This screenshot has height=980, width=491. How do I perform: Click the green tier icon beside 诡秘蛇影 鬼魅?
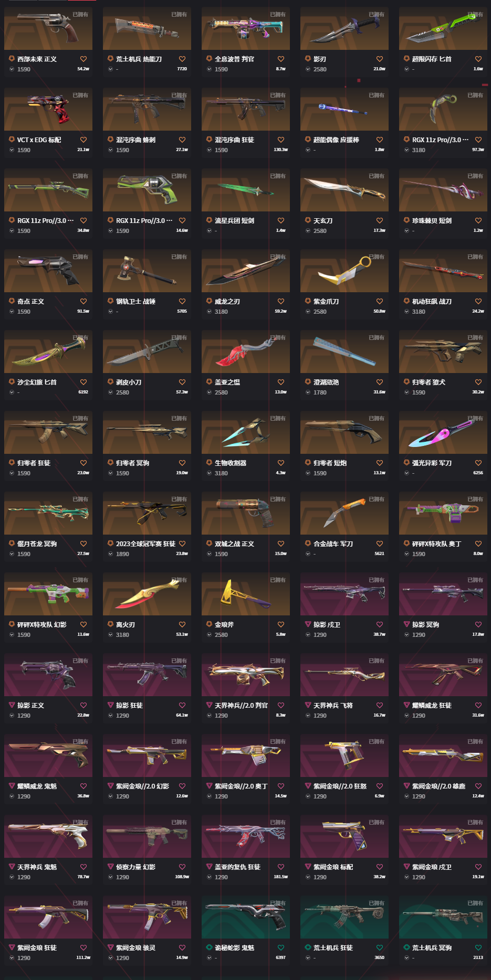(x=209, y=947)
